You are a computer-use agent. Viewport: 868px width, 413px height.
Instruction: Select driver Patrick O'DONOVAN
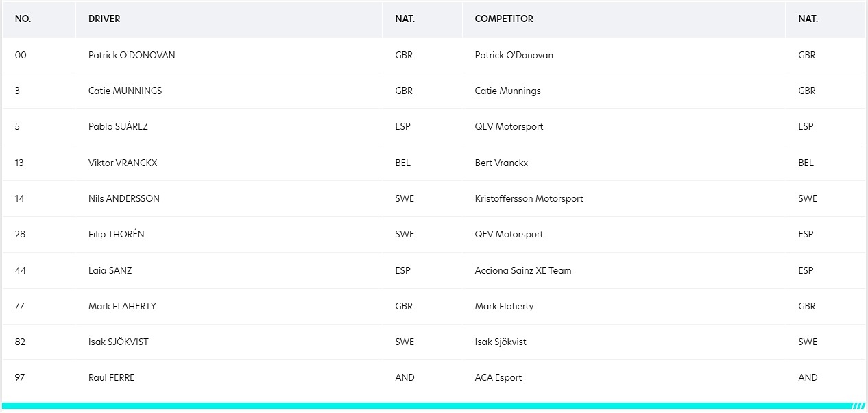pos(132,55)
